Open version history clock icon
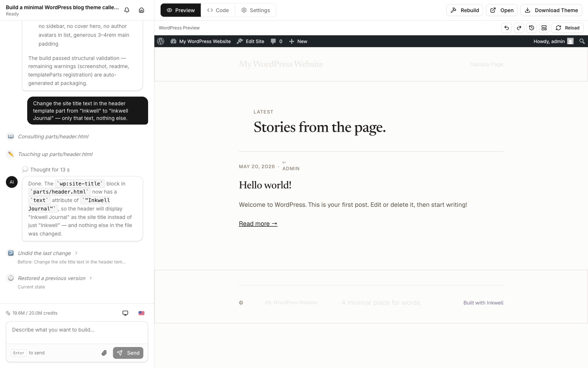 [x=531, y=28]
